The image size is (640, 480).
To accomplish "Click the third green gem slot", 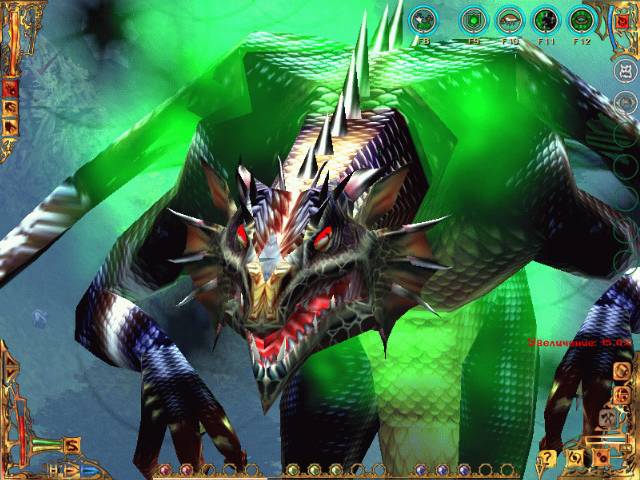I will click(336, 470).
